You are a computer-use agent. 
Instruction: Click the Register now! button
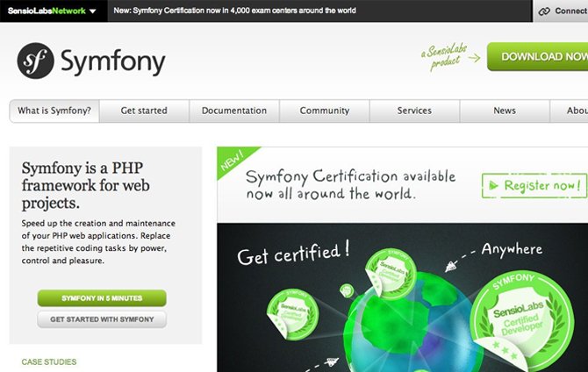pyautogui.click(x=534, y=185)
